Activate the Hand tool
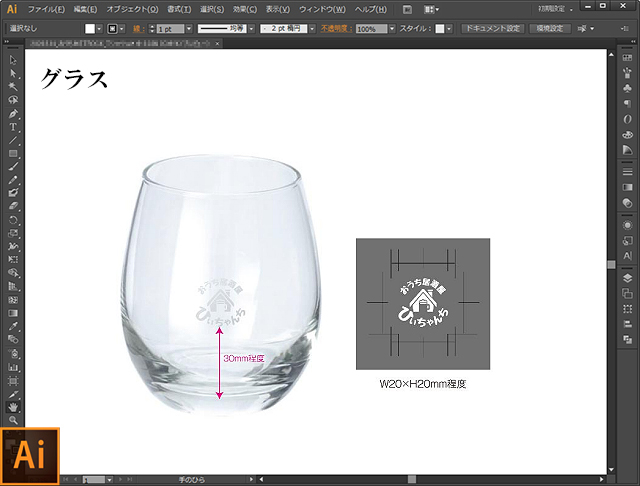This screenshot has width=640, height=486. 13,407
